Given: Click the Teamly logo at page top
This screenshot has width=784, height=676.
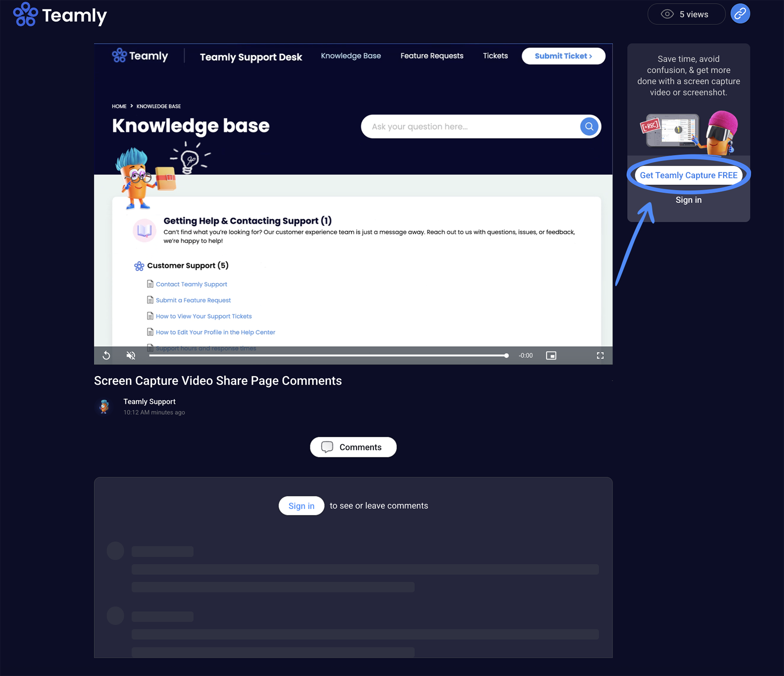Looking at the screenshot, I should pos(60,15).
